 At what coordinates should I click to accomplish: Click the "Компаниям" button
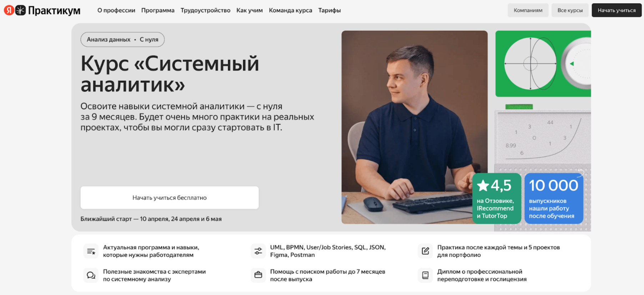[528, 10]
